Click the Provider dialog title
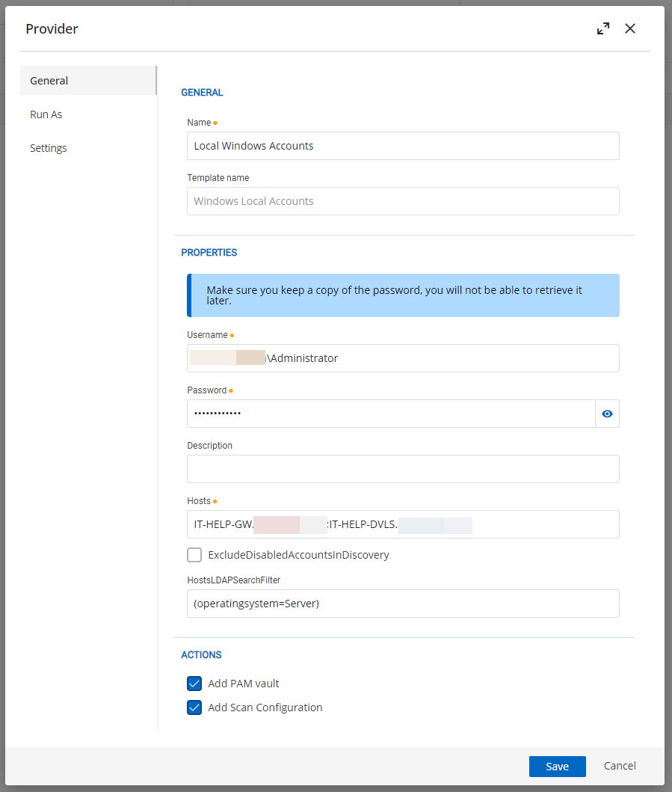Screen dimensions: 672x792 coord(52,29)
